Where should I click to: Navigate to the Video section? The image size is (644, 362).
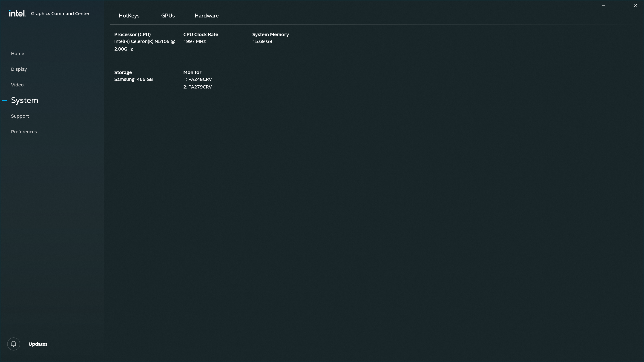tap(17, 85)
